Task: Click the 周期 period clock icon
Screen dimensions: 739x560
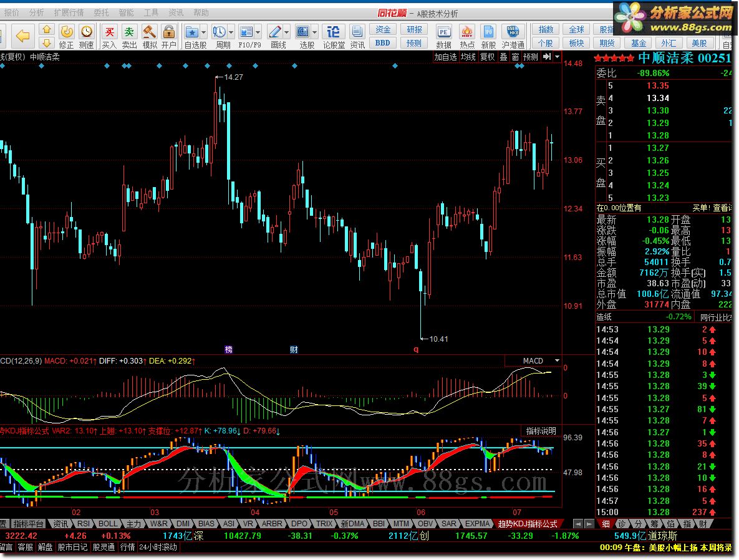Action: [219, 32]
